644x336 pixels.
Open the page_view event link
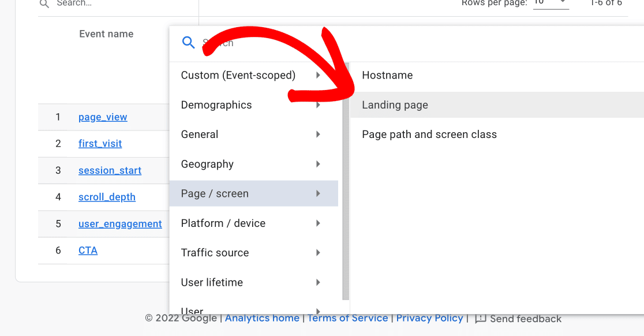point(103,117)
